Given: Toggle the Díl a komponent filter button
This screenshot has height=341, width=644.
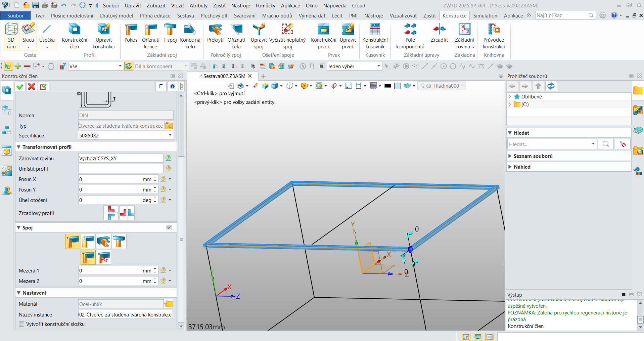Looking at the screenshot, I should tap(128, 66).
